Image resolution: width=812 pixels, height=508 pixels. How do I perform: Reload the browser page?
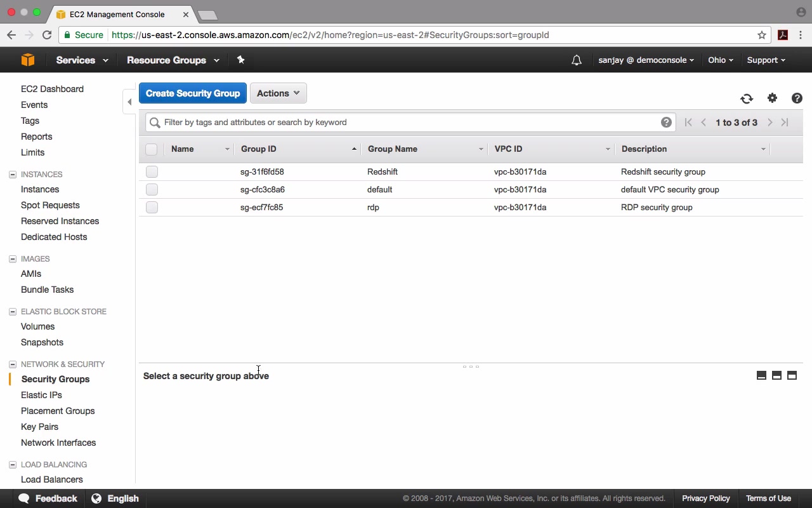47,35
